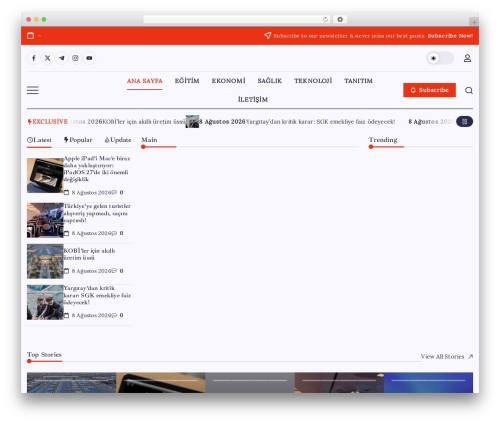The height and width of the screenshot is (423, 500).
Task: Click Subscribe Now! link in top bar
Action: [x=450, y=36]
